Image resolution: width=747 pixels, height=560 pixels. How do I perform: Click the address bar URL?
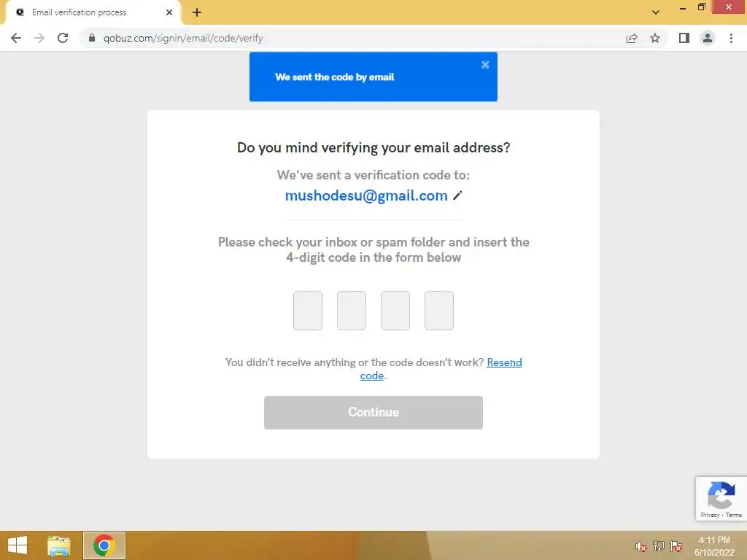(183, 38)
